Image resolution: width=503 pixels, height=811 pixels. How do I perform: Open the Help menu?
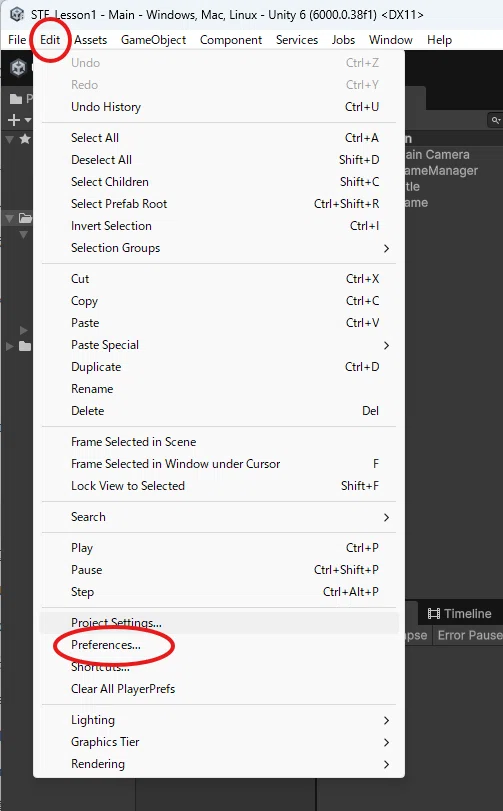pyautogui.click(x=439, y=40)
